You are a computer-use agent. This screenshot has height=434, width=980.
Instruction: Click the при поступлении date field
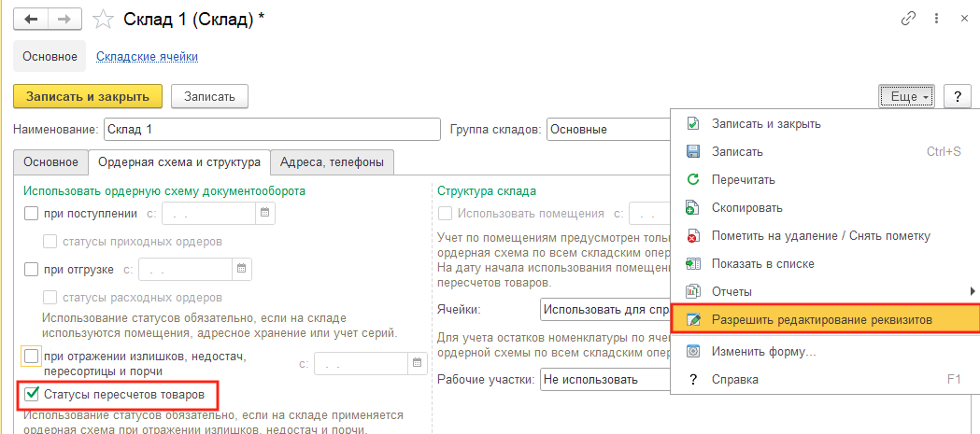(208, 214)
